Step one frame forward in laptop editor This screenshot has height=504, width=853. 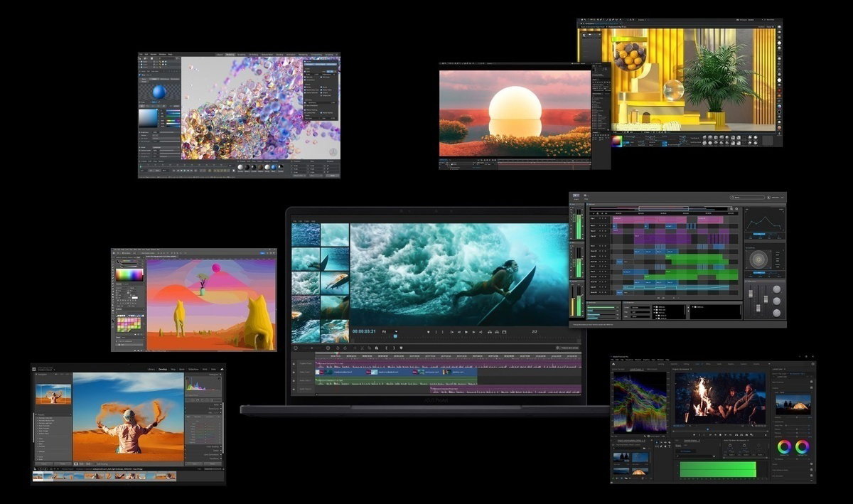[x=473, y=332]
